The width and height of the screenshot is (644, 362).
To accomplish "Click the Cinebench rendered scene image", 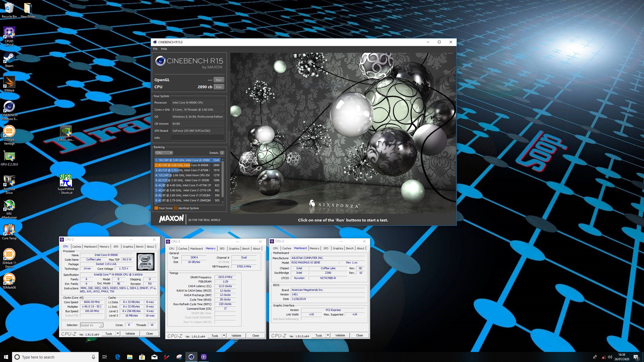I will (x=343, y=133).
